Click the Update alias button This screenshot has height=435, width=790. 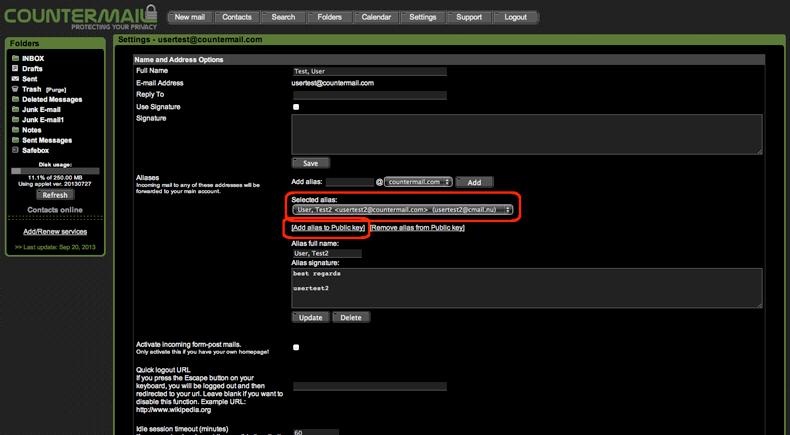pyautogui.click(x=311, y=318)
